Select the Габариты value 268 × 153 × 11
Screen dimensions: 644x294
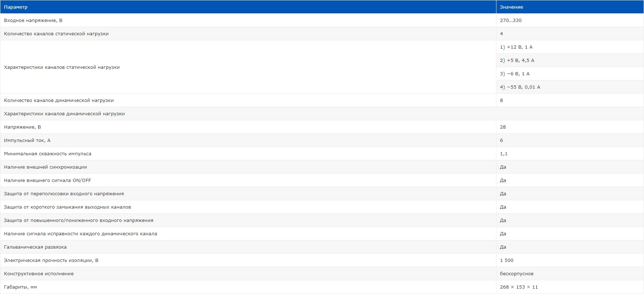pos(519,287)
